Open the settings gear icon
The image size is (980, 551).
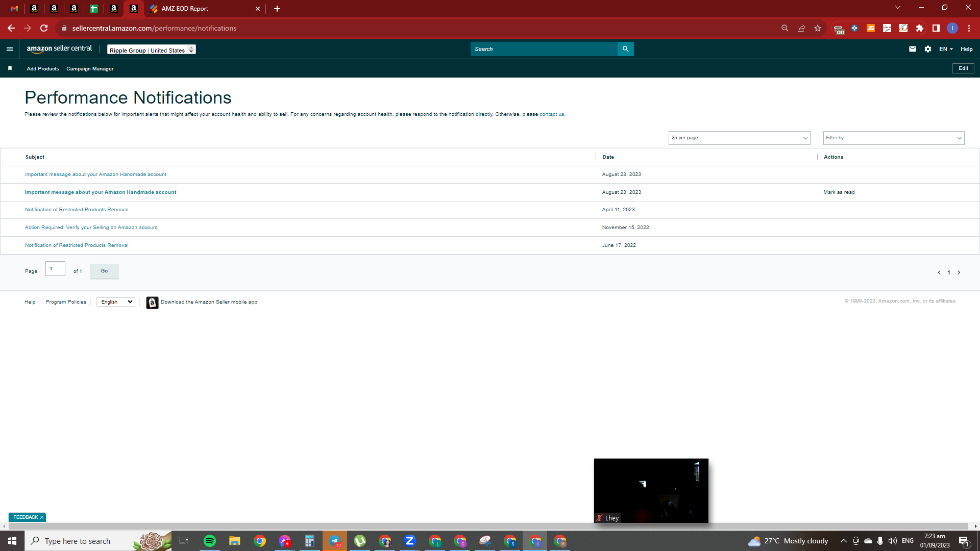pos(928,49)
